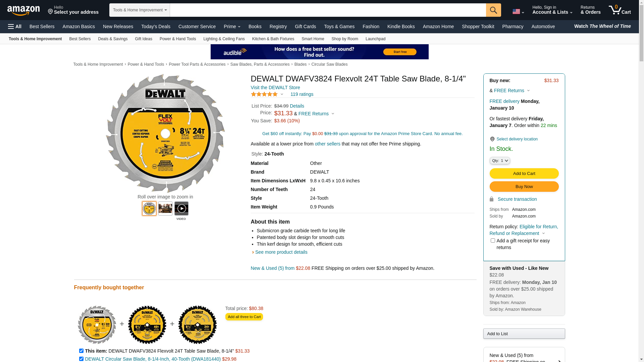The image size is (644, 362).
Task: Click the Add to Cart button
Action: point(524,173)
